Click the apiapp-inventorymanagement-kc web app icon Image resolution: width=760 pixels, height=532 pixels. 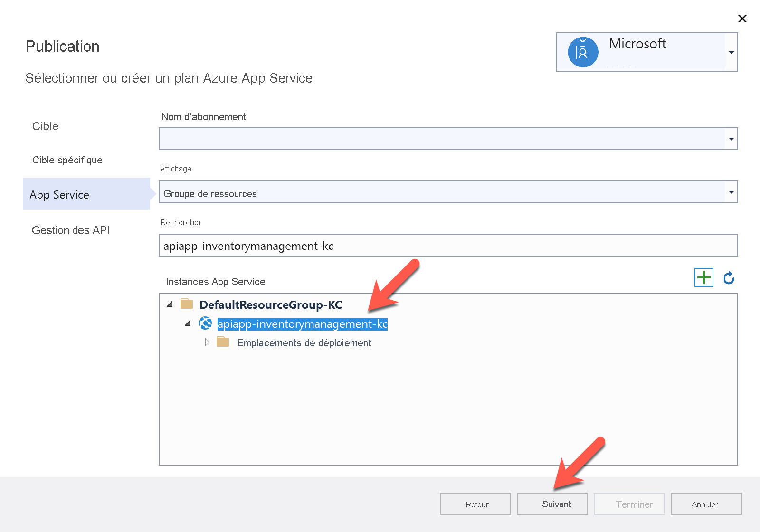click(205, 323)
